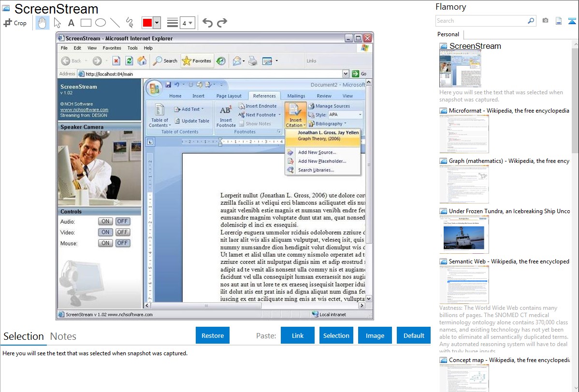Turn Mouse OFF in Controls
This screenshot has height=392, width=579.
point(123,243)
